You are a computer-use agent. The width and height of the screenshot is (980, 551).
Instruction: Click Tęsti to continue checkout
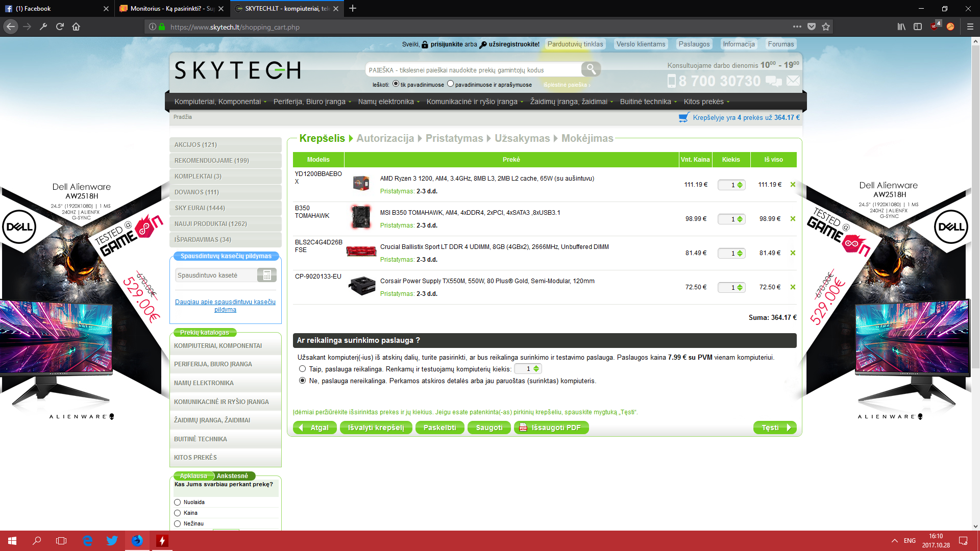click(774, 428)
